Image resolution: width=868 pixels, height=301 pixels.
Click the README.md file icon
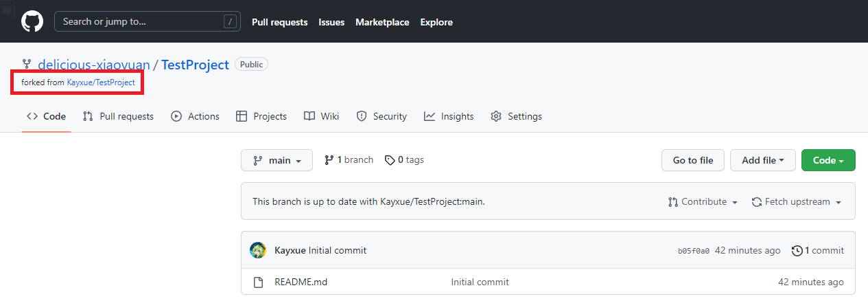[x=259, y=282]
